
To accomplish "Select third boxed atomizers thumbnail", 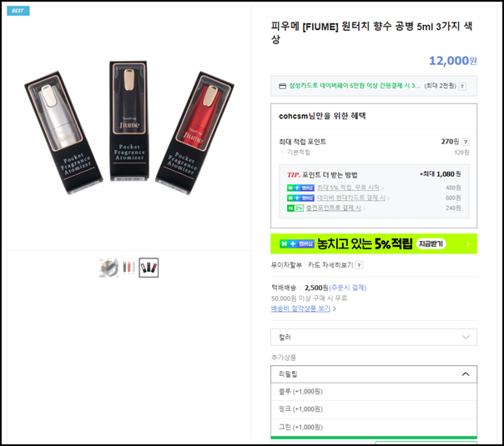I will 149,268.
